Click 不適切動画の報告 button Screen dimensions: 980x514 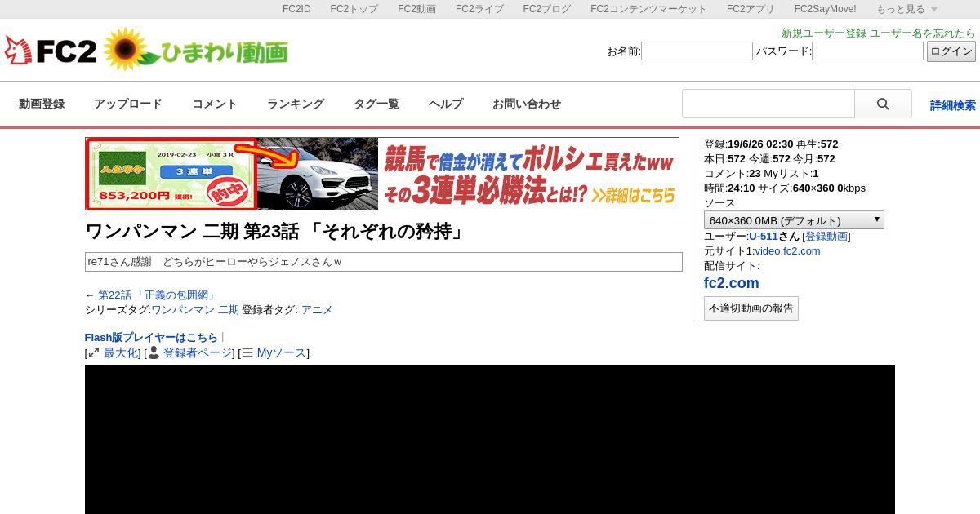751,308
